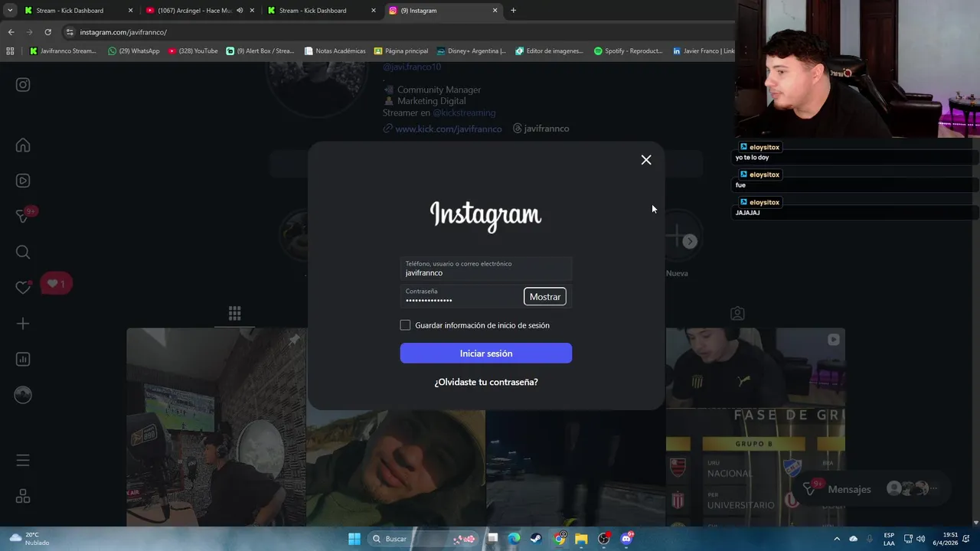This screenshot has height=551, width=980.
Task: Show hidden system tray icons chevron
Action: click(836, 539)
